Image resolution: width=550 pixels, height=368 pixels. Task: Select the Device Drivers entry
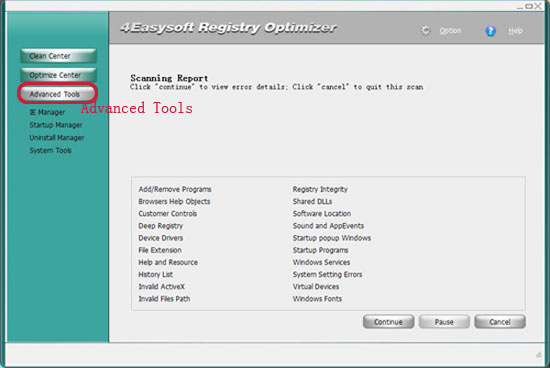(x=161, y=238)
